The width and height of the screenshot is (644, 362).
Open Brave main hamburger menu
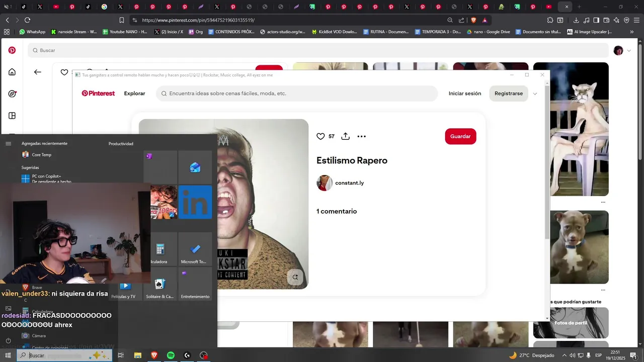(x=636, y=20)
